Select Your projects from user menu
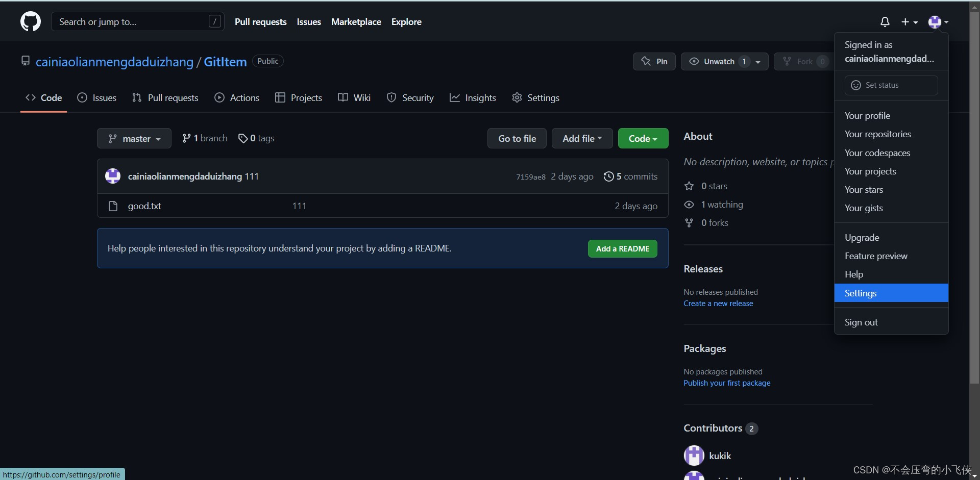The image size is (980, 480). (891, 171)
